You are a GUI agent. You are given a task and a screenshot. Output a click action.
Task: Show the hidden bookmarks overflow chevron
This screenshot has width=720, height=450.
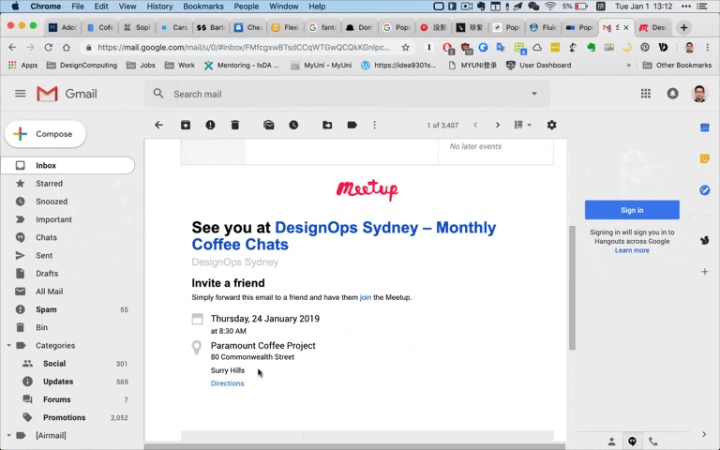point(629,65)
